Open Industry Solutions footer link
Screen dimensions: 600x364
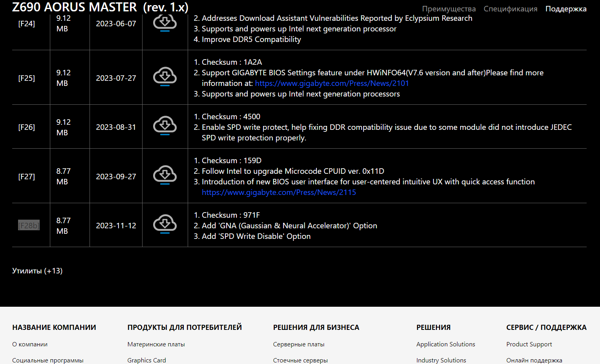point(441,360)
